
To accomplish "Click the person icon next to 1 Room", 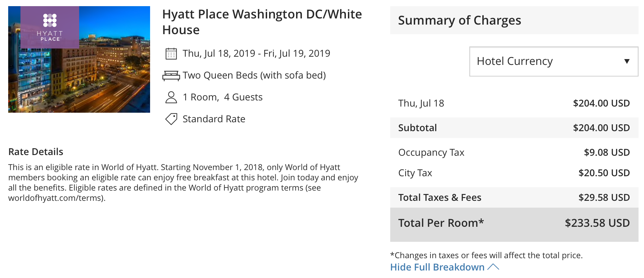I will 171,97.
